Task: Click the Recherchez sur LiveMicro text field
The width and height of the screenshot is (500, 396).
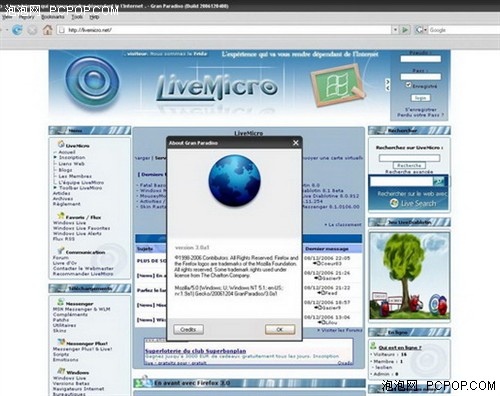Action: click(x=409, y=158)
